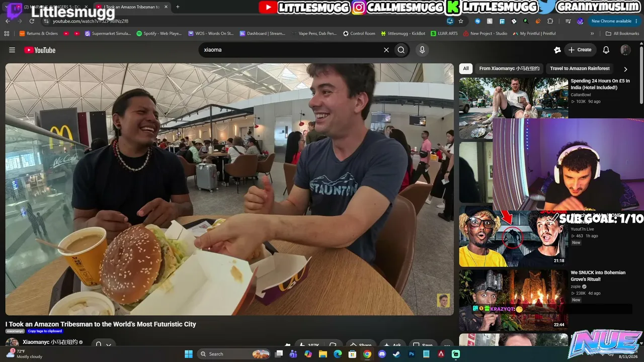The height and width of the screenshot is (362, 644).
Task: Open Discord from the taskbar
Action: 382,354
